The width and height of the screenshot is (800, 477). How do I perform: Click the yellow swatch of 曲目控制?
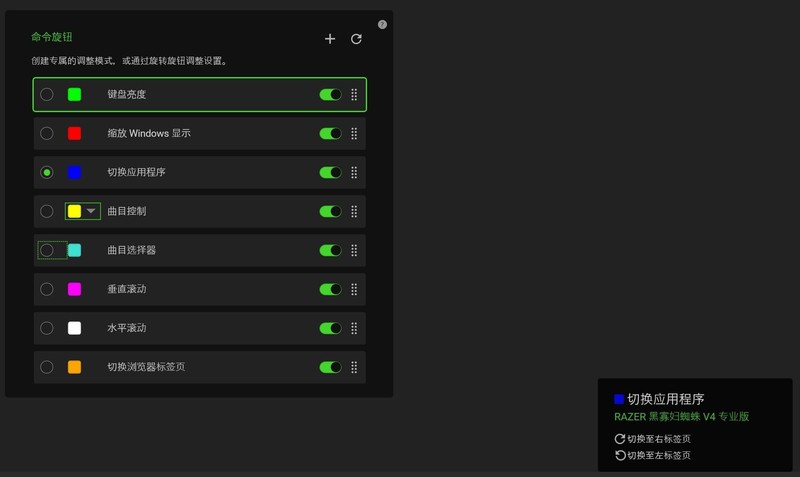pos(74,211)
